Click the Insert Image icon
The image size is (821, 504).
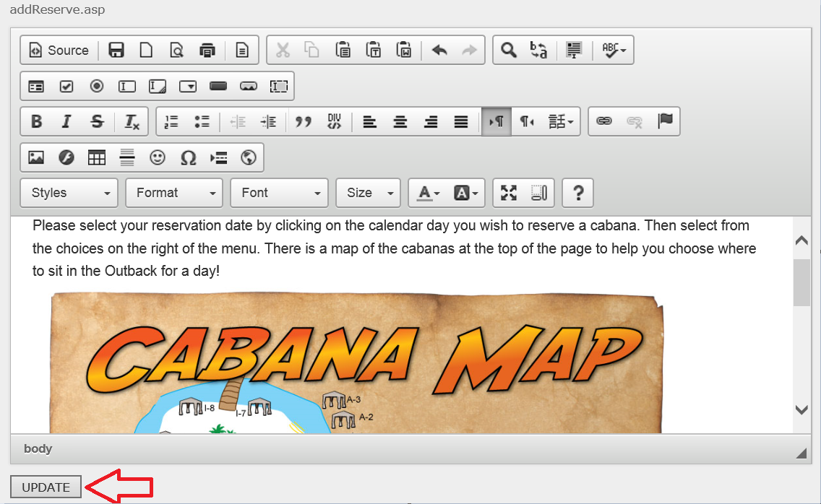click(36, 157)
